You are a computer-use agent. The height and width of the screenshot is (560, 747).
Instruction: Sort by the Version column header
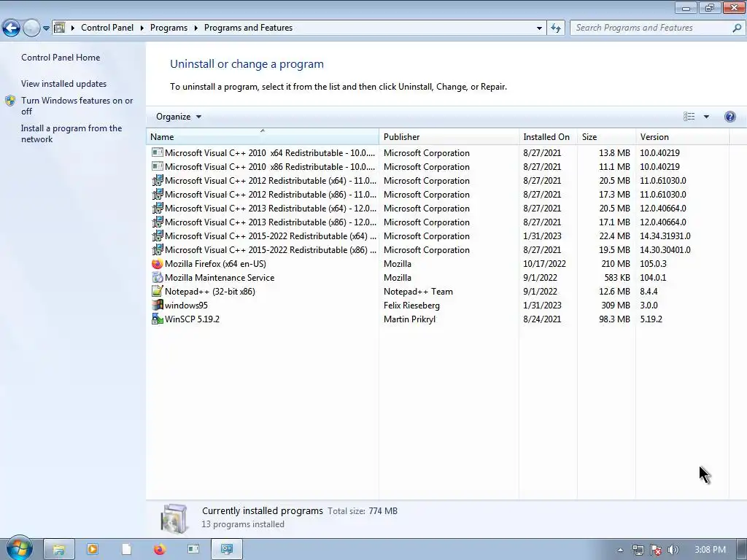click(682, 136)
